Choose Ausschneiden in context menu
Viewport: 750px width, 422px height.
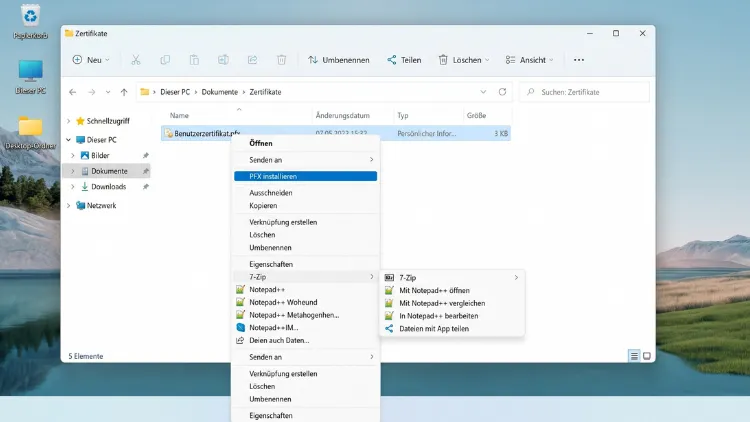(x=305, y=192)
